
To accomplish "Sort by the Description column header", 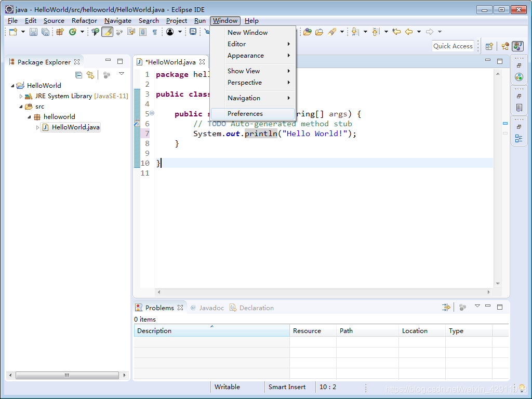I will tap(212, 331).
